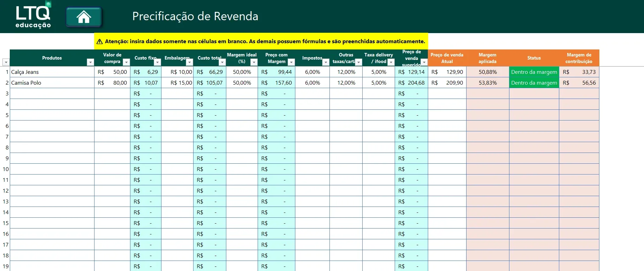Click Calça Jeans status Dentro da margem
644x271 pixels.
click(534, 72)
